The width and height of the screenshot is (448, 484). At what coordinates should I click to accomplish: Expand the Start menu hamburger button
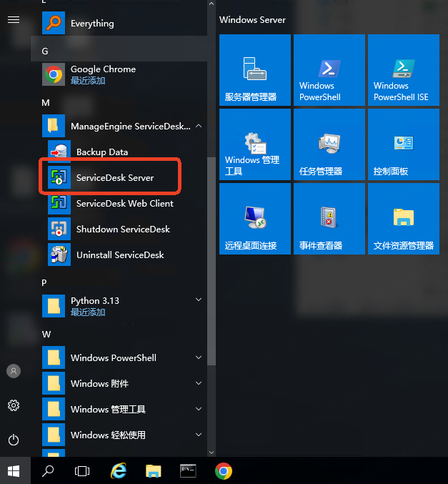pos(14,20)
